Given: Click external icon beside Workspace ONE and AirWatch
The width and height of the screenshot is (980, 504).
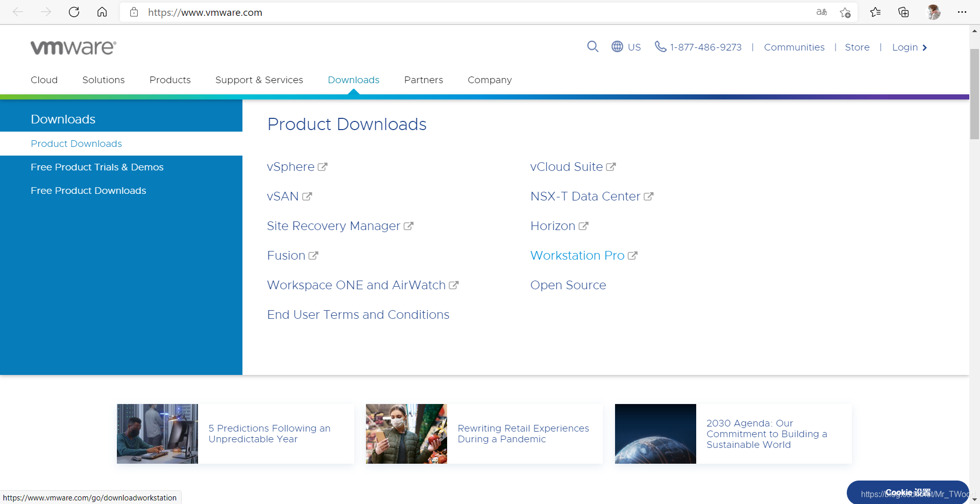Looking at the screenshot, I should pos(454,285).
